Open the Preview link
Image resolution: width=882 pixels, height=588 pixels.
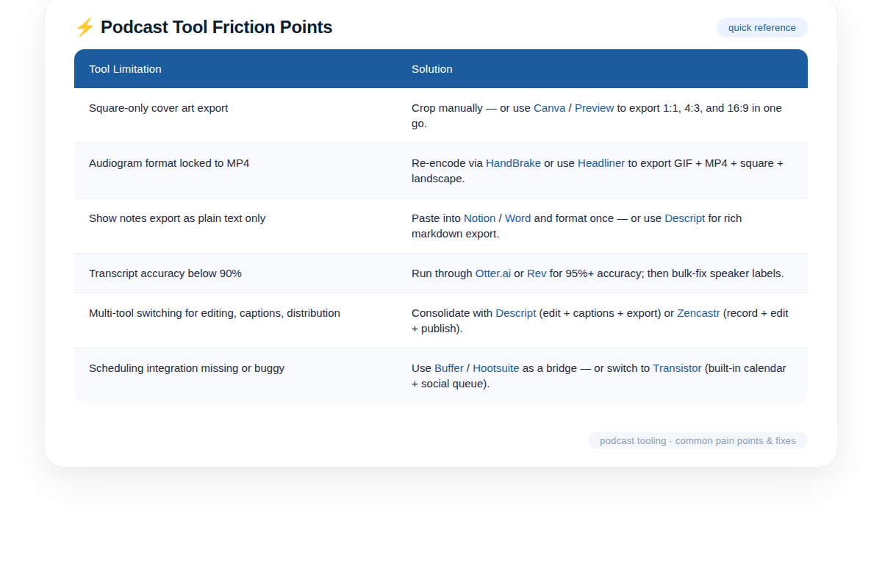point(594,108)
